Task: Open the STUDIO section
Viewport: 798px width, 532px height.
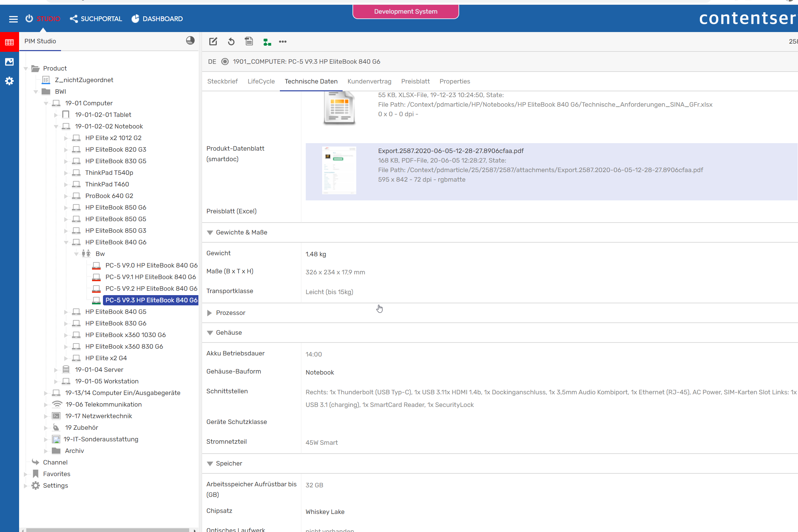Action: click(x=43, y=19)
